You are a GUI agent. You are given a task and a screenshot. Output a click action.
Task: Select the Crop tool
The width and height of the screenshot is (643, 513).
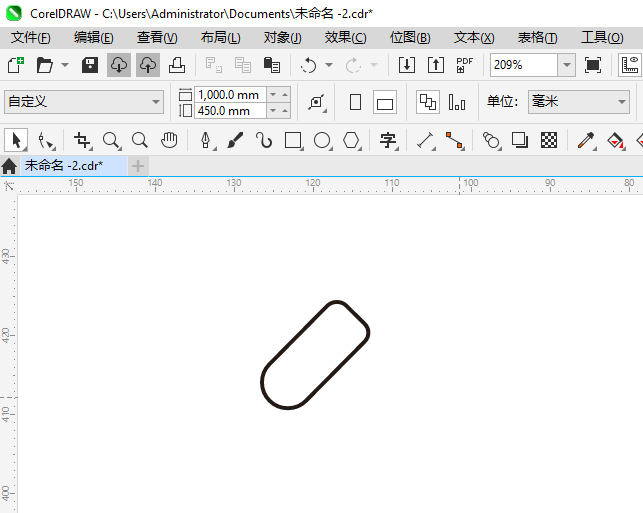tap(82, 140)
